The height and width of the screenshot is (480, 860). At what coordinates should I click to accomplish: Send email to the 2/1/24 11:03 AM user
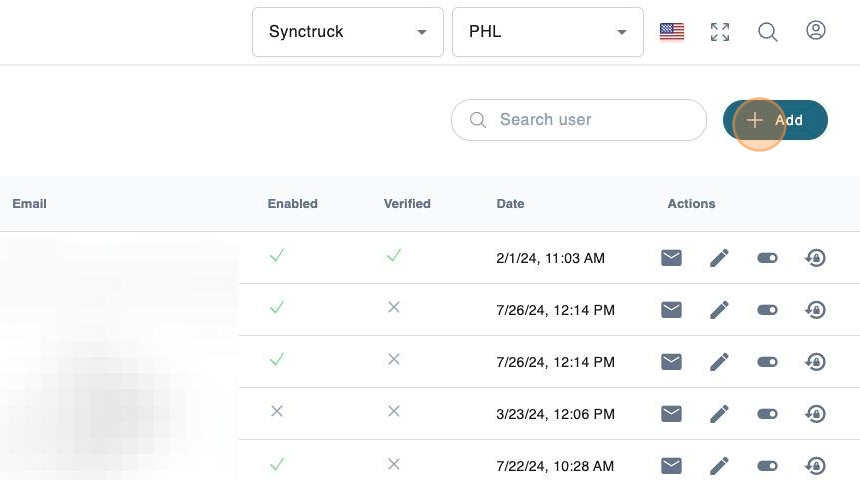[x=671, y=258]
